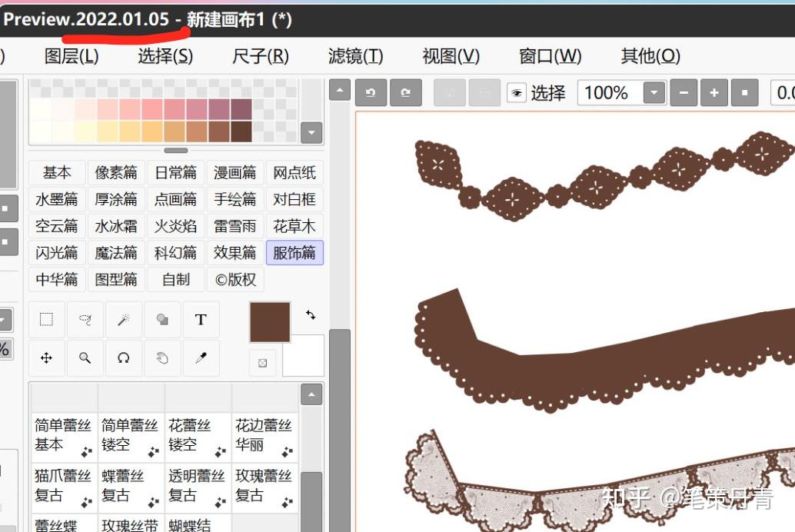Select the 玫瑰蕾丝 复古 brush
This screenshot has height=532, width=795.
(264, 487)
